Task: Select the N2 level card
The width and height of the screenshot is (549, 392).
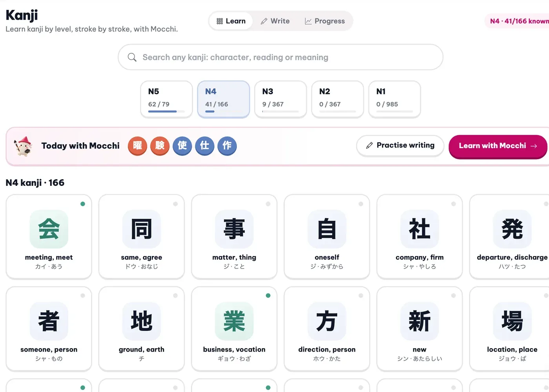Action: (338, 99)
